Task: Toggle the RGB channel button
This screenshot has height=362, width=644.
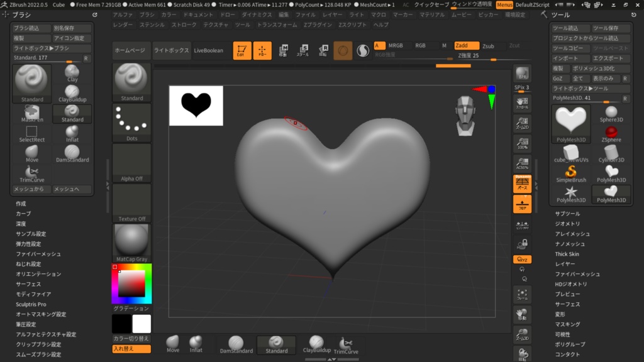Action: tap(420, 45)
